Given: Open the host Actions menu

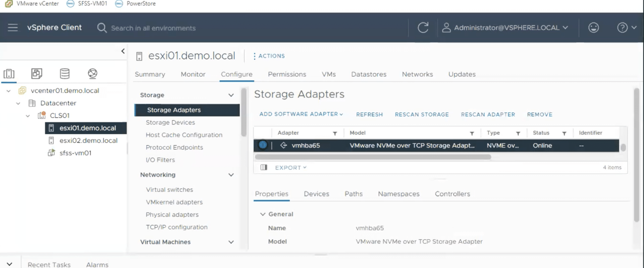Looking at the screenshot, I should [x=269, y=56].
